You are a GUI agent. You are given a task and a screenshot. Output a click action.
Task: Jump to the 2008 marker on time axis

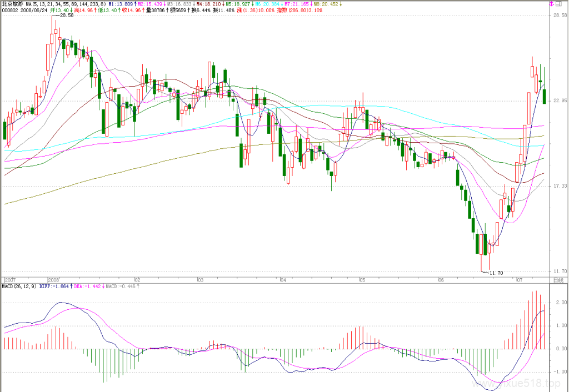(x=54, y=280)
